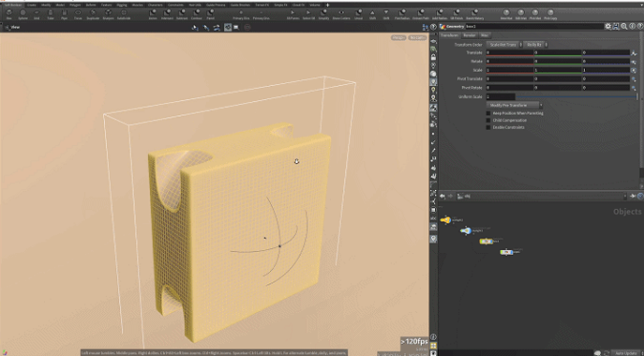This screenshot has width=644, height=356.
Task: Click the Auto Update button
Action: (x=626, y=353)
